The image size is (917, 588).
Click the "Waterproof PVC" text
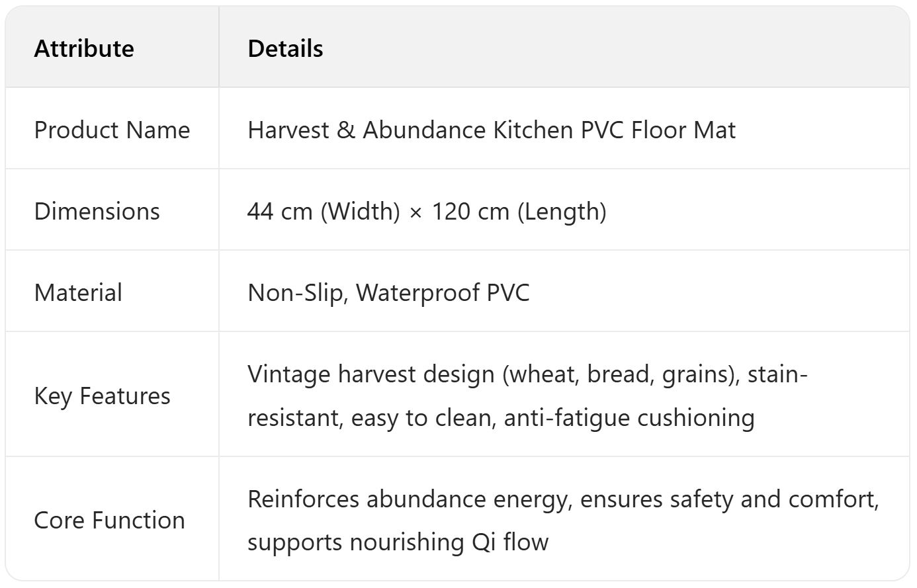pyautogui.click(x=443, y=292)
